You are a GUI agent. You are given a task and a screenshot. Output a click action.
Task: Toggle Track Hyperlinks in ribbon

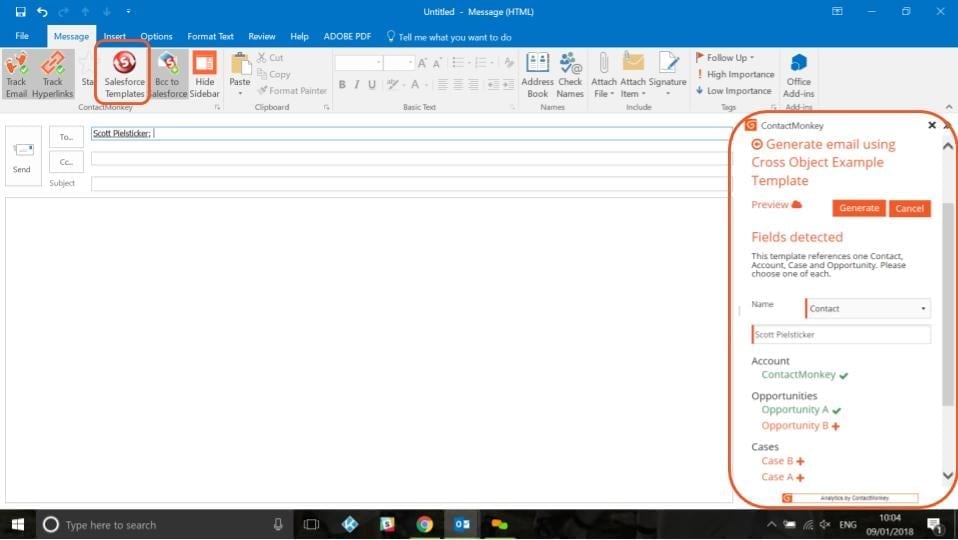click(x=53, y=75)
